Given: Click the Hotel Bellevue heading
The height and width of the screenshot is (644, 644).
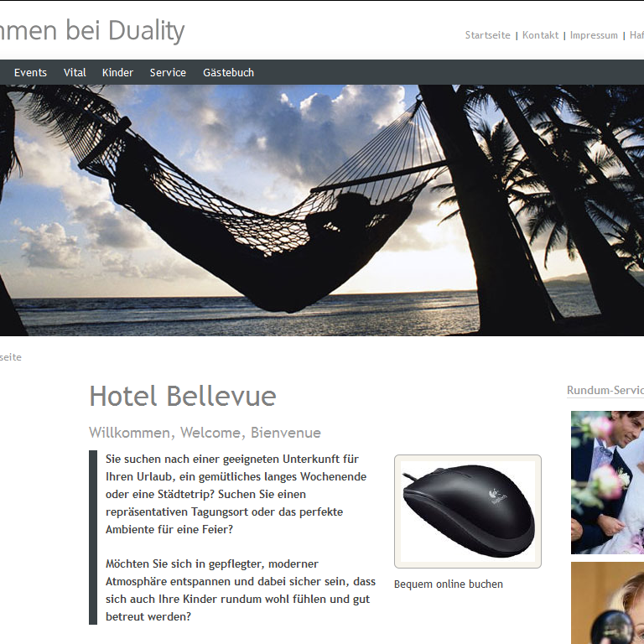Looking at the screenshot, I should pos(183,396).
